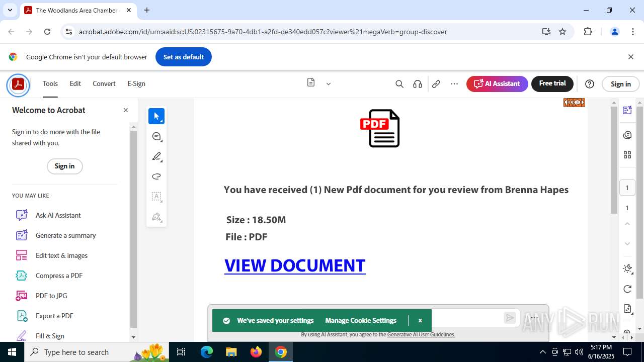
Task: Copy the share link icon
Action: (x=436, y=84)
